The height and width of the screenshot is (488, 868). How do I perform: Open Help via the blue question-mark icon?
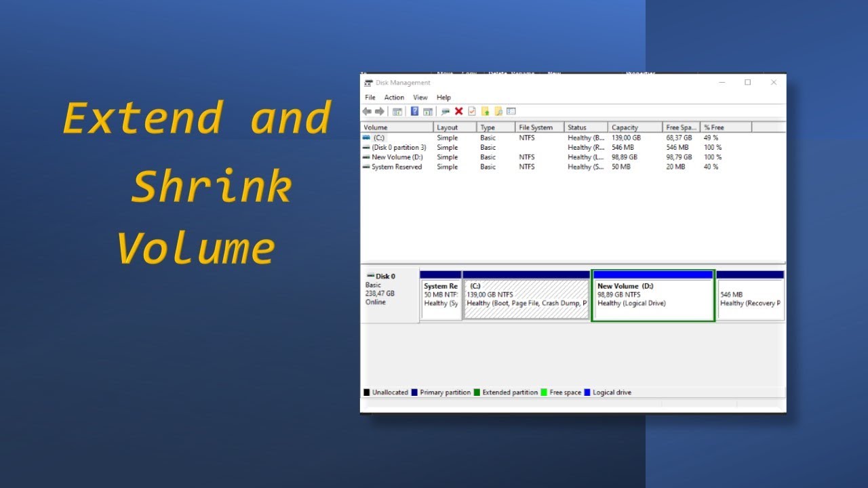[414, 111]
